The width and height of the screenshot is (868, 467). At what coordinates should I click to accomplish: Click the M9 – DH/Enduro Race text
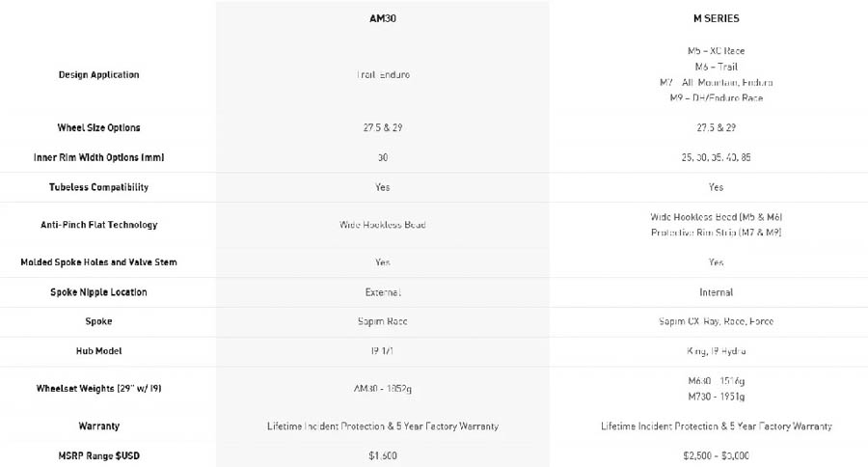(716, 98)
